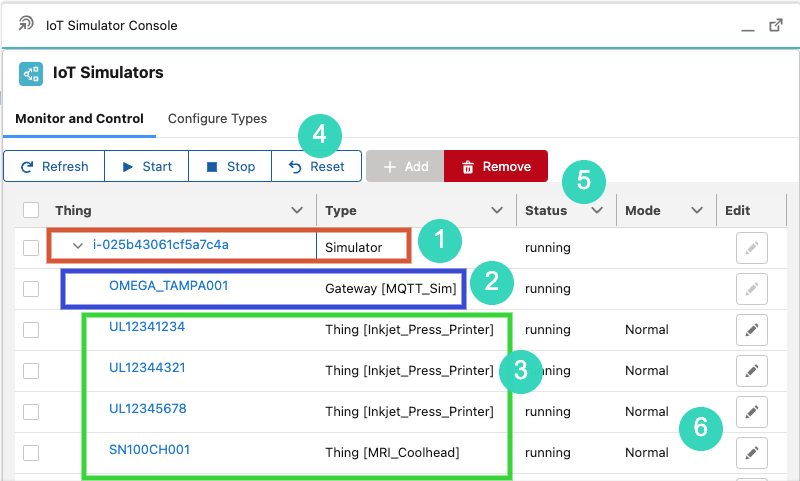The image size is (800, 481).
Task: Open the UL12345678 thing link
Action: (147, 409)
